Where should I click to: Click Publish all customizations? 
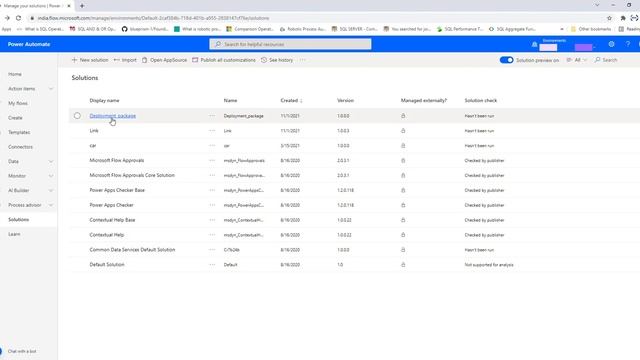[x=224, y=60]
